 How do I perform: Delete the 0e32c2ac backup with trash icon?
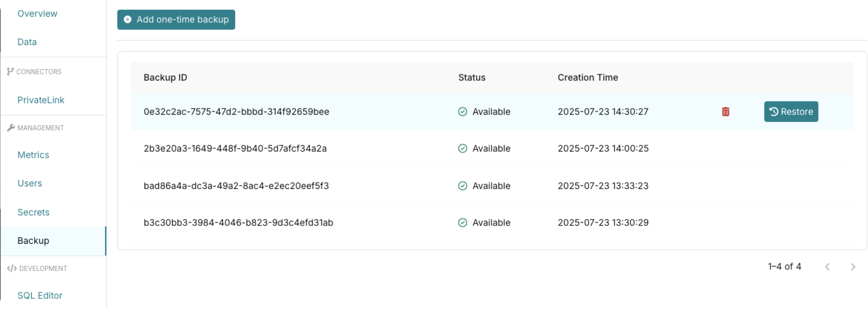[x=726, y=112]
